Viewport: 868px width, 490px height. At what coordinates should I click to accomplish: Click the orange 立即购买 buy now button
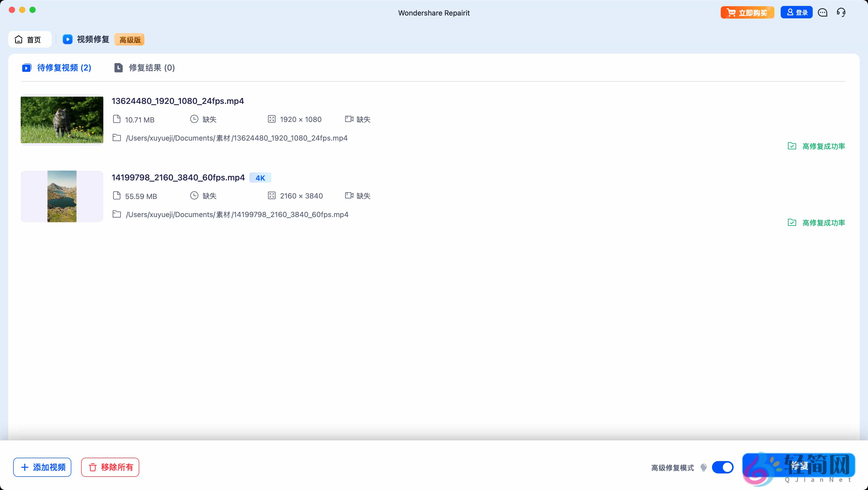[747, 13]
